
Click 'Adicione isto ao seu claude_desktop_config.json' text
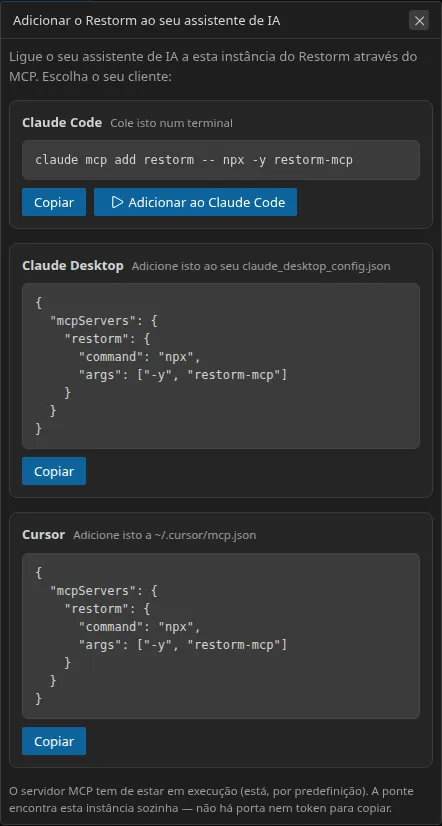click(x=261, y=266)
